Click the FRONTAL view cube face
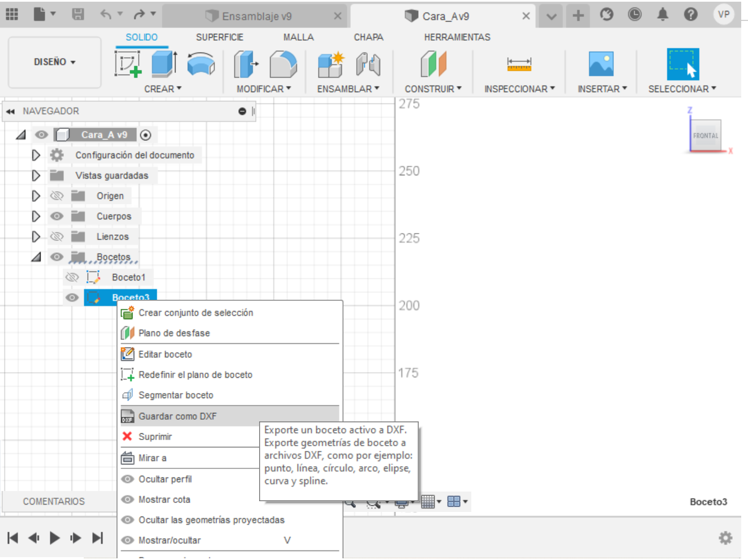This screenshot has width=748, height=560. tap(706, 135)
